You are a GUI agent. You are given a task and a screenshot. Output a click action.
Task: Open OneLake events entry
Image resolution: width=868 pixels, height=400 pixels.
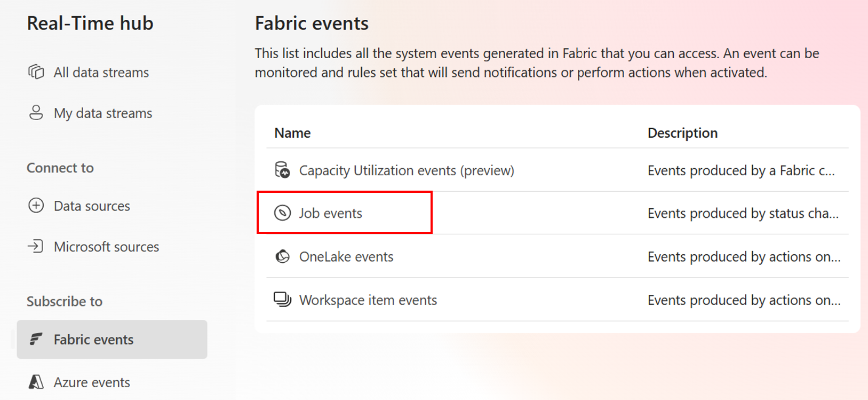point(346,256)
